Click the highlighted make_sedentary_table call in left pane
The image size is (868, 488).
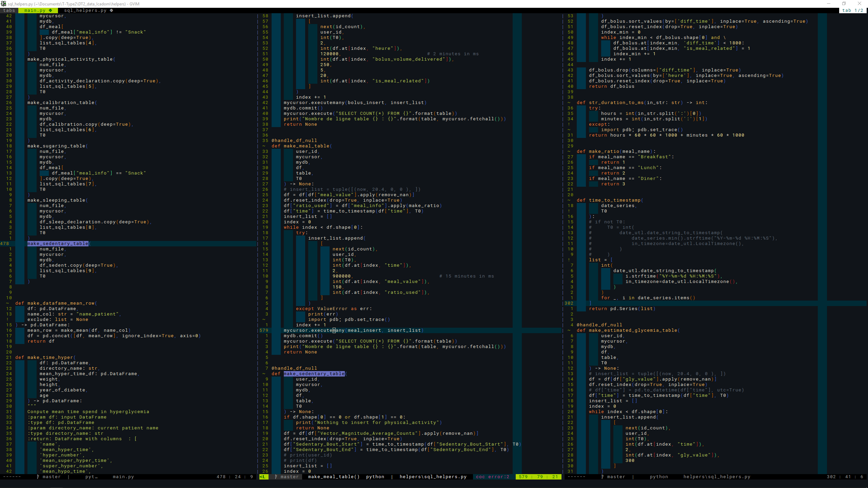click(x=58, y=244)
